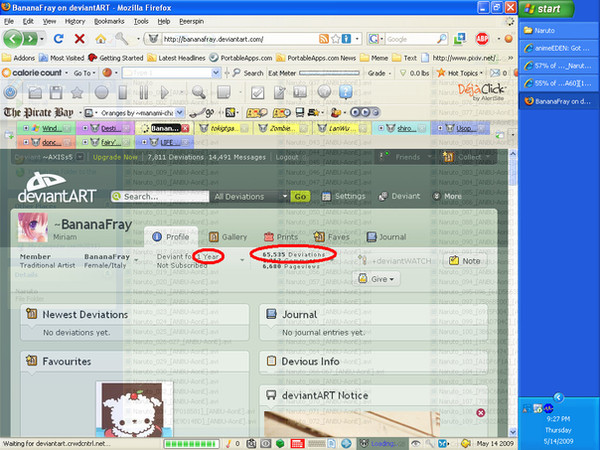
Task: Expand the Oranges by ~manami-chan combo box
Action: (180, 113)
